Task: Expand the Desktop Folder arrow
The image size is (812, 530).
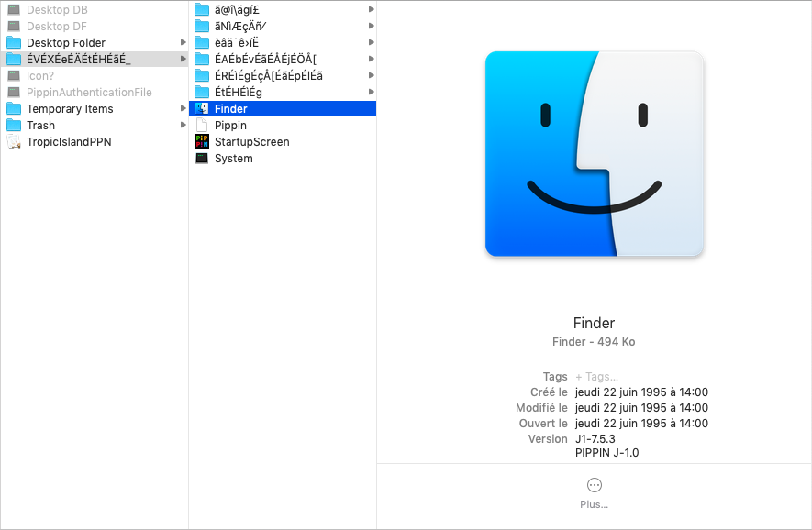Action: pyautogui.click(x=183, y=42)
